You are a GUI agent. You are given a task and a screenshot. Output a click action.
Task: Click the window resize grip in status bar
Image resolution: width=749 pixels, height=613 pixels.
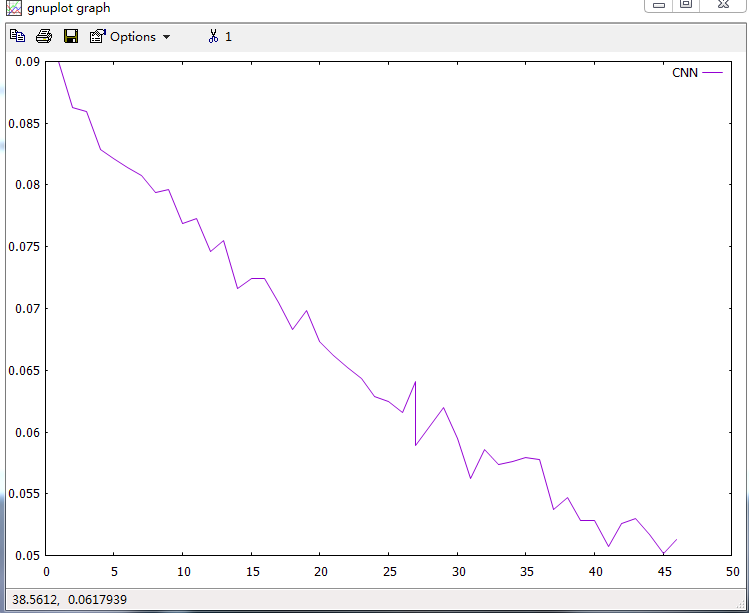tap(740, 605)
